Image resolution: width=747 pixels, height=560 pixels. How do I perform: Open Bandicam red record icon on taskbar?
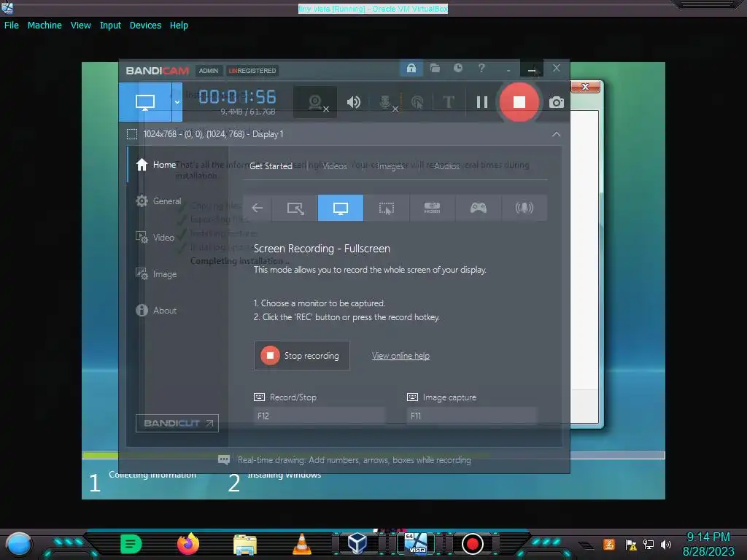[473, 544]
